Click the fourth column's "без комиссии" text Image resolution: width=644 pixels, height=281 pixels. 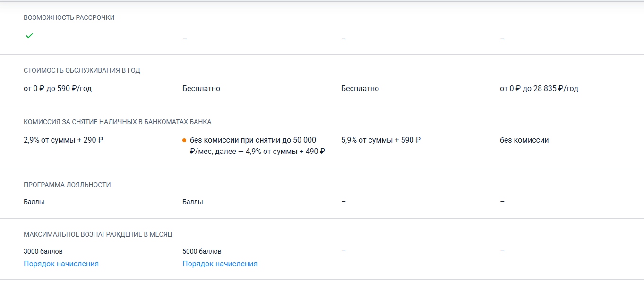(524, 140)
